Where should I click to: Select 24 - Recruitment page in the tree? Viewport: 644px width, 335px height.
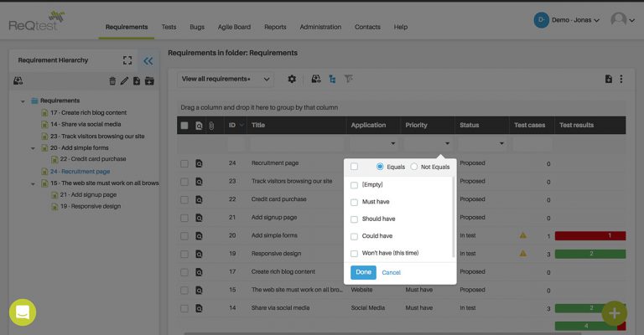tap(80, 172)
